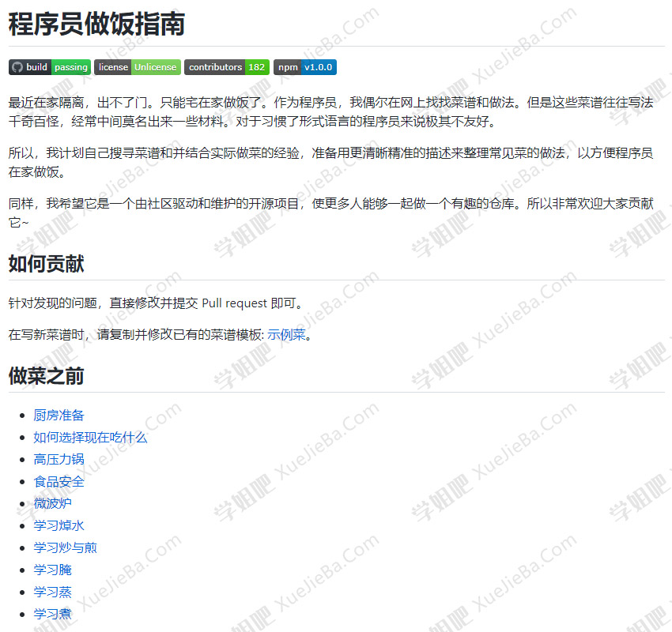Click the paragraph starting 所以，我计划
This screenshot has height=632, width=672.
point(330,162)
